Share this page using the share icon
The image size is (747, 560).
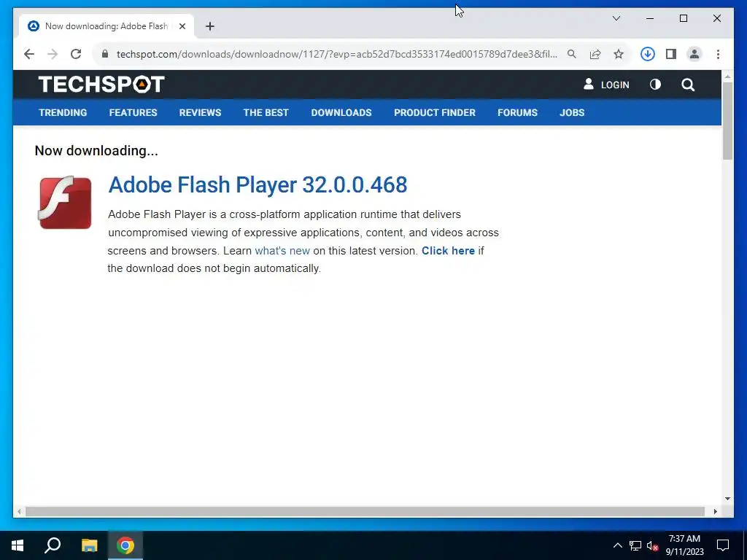595,54
